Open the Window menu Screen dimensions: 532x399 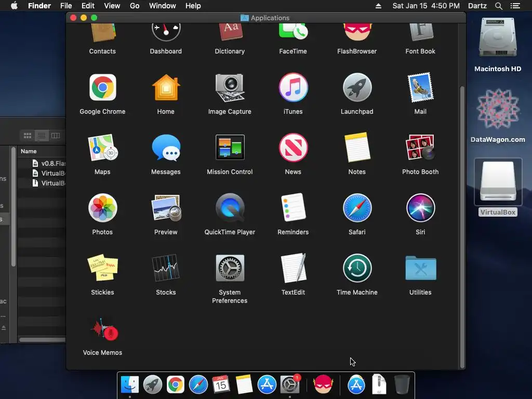[163, 6]
